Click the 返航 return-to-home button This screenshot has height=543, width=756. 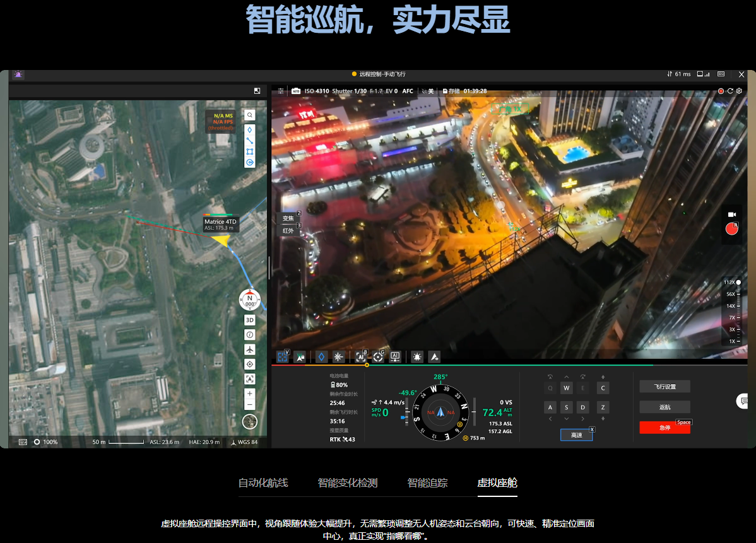664,407
